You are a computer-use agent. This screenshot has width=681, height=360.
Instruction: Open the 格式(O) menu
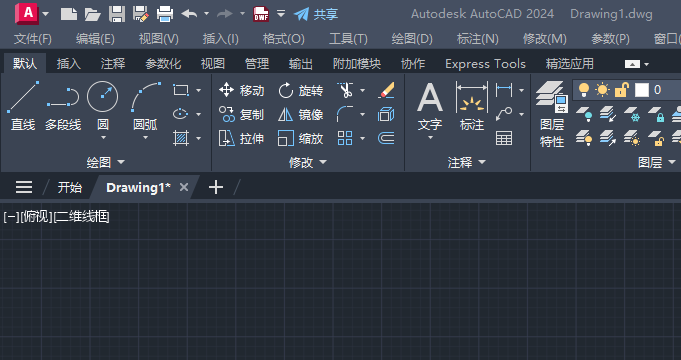point(284,39)
